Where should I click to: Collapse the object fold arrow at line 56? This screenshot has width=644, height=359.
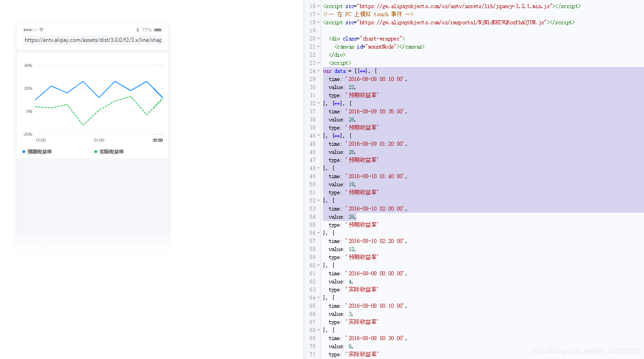click(319, 233)
